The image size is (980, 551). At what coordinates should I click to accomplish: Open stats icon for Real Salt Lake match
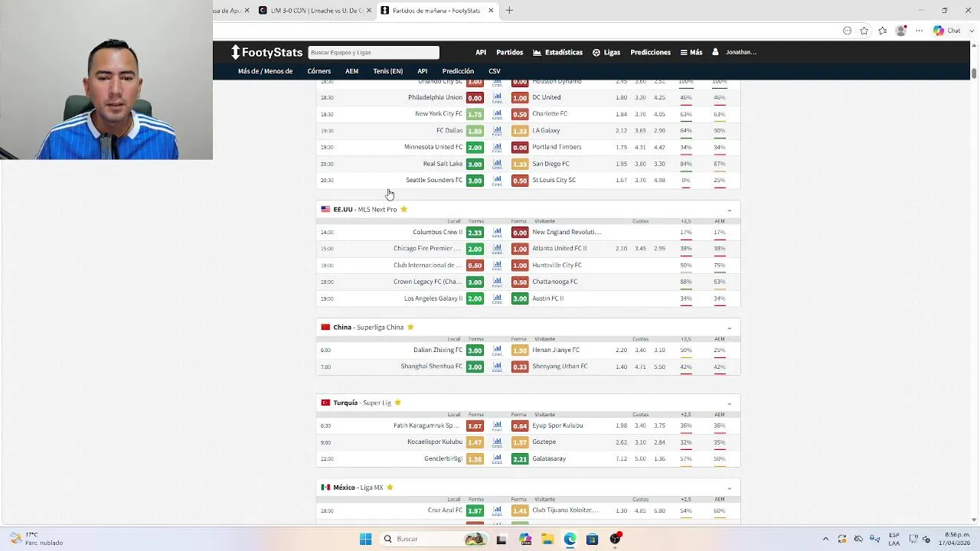point(497,164)
